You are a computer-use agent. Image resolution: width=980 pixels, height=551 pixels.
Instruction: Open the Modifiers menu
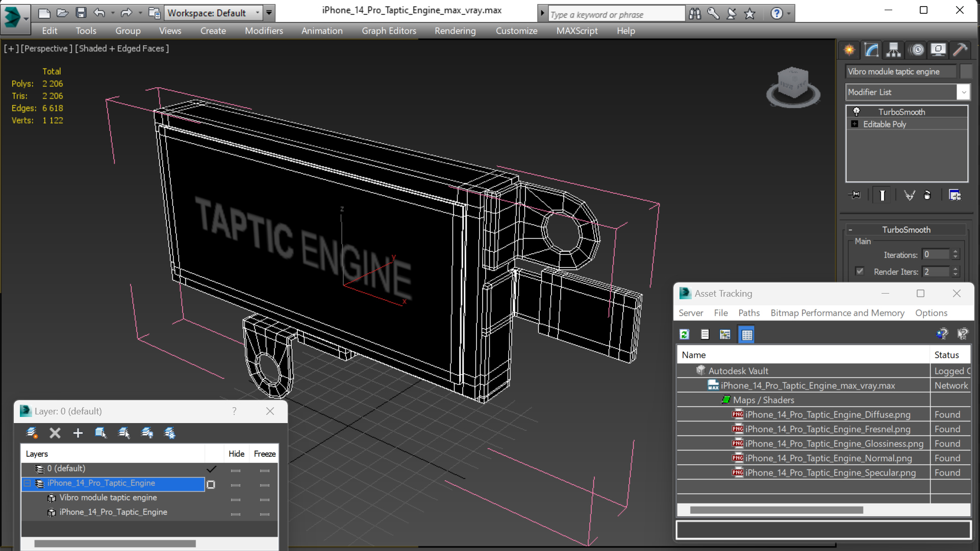coord(264,31)
